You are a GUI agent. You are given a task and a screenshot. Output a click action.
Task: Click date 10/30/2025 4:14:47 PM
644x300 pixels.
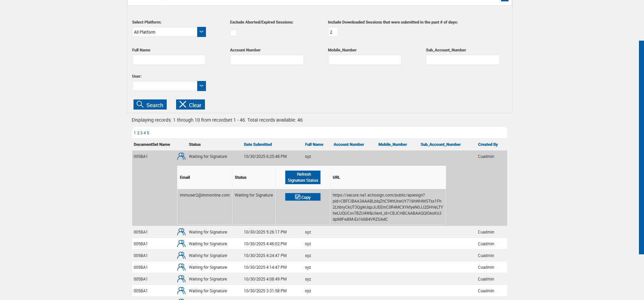[x=265, y=267]
